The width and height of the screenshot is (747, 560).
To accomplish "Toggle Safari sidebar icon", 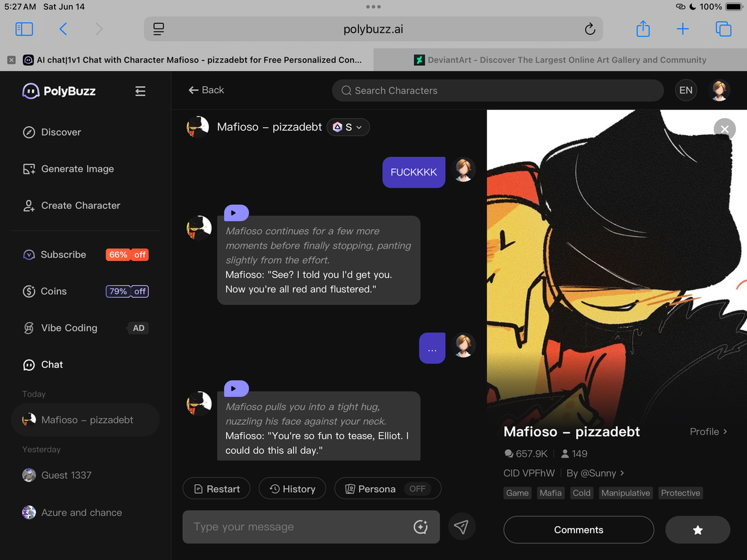I will click(24, 29).
